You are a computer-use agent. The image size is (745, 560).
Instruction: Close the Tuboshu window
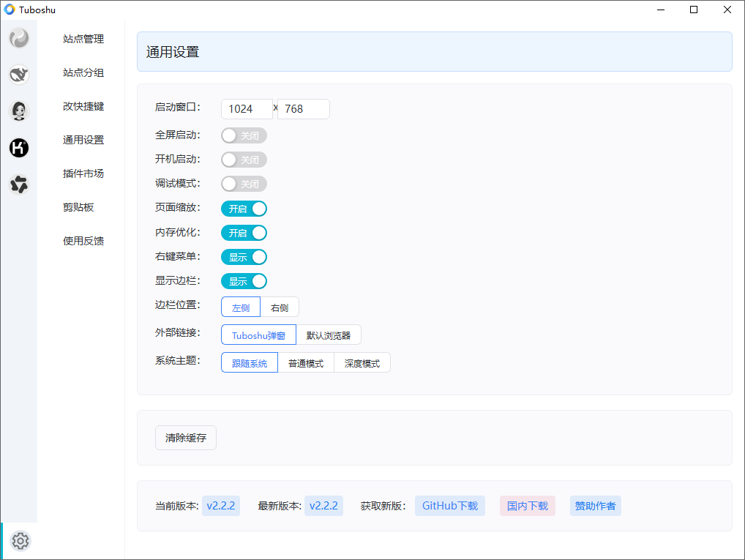pyautogui.click(x=727, y=10)
